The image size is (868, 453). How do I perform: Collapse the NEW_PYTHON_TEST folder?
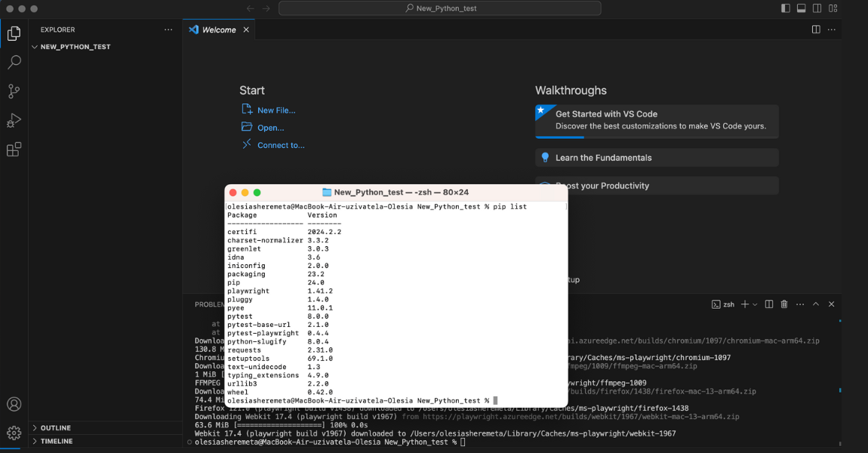tap(75, 47)
